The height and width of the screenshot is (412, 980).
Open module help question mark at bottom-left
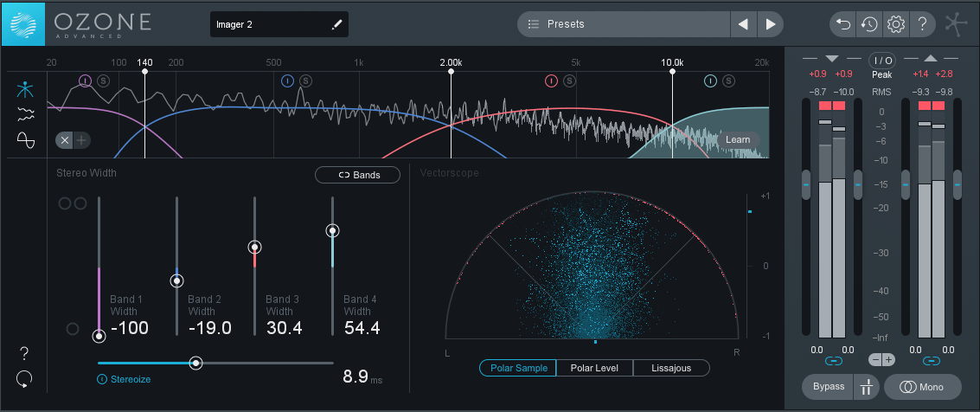(x=25, y=354)
